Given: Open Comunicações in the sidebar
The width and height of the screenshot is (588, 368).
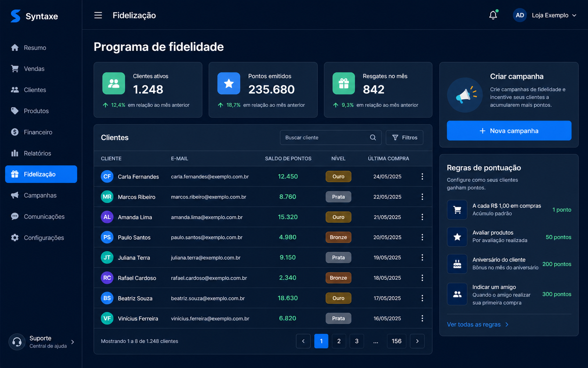Looking at the screenshot, I should (x=41, y=216).
